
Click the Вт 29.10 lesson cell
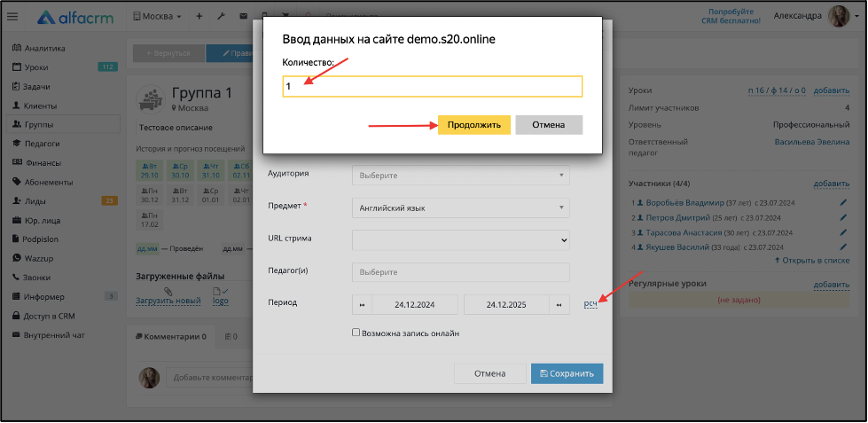(x=150, y=170)
